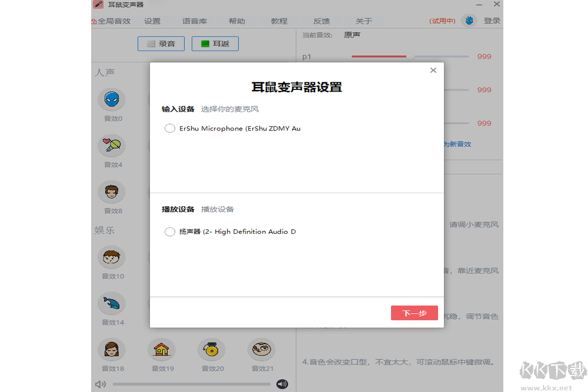The image size is (588, 392).
Task: Select the bell sound effect 音效20
Action: 212,350
